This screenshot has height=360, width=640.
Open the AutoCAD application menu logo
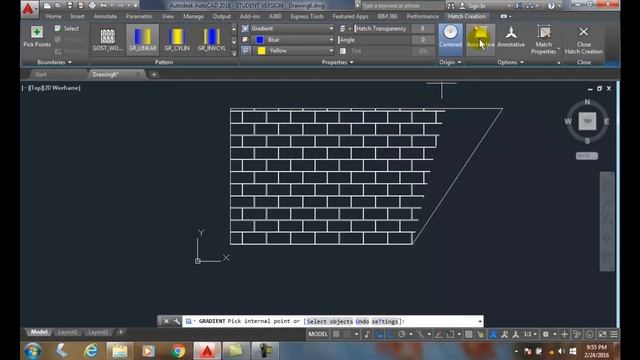pos(28,8)
